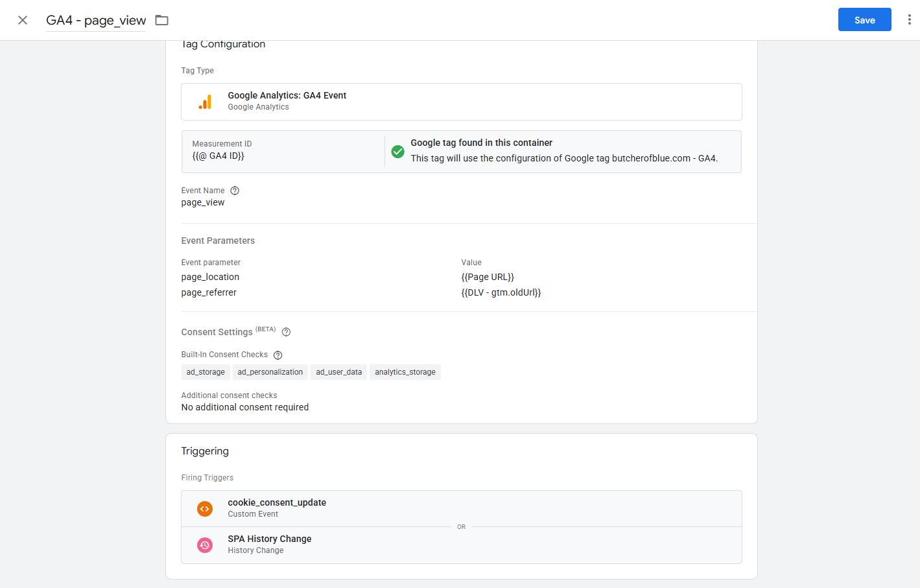Viewport: 920px width, 588px height.
Task: Click the analytics_storage consent chip
Action: (x=405, y=372)
